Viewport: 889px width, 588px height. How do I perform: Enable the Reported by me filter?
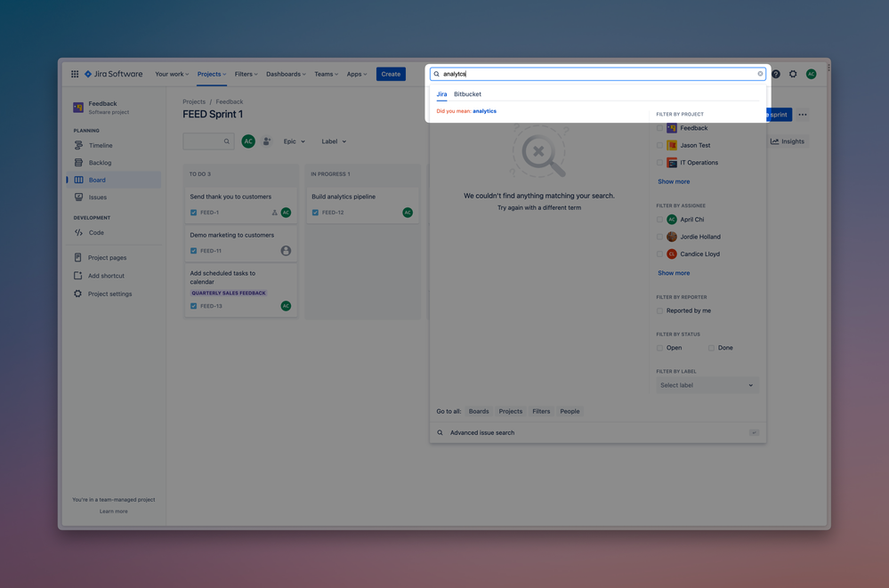659,310
